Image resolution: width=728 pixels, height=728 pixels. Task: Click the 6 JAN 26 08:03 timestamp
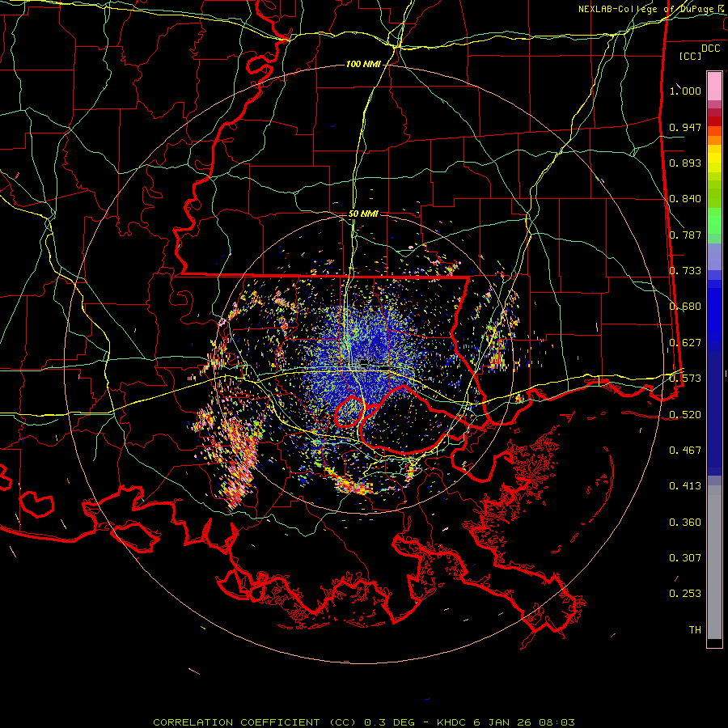[x=524, y=722]
